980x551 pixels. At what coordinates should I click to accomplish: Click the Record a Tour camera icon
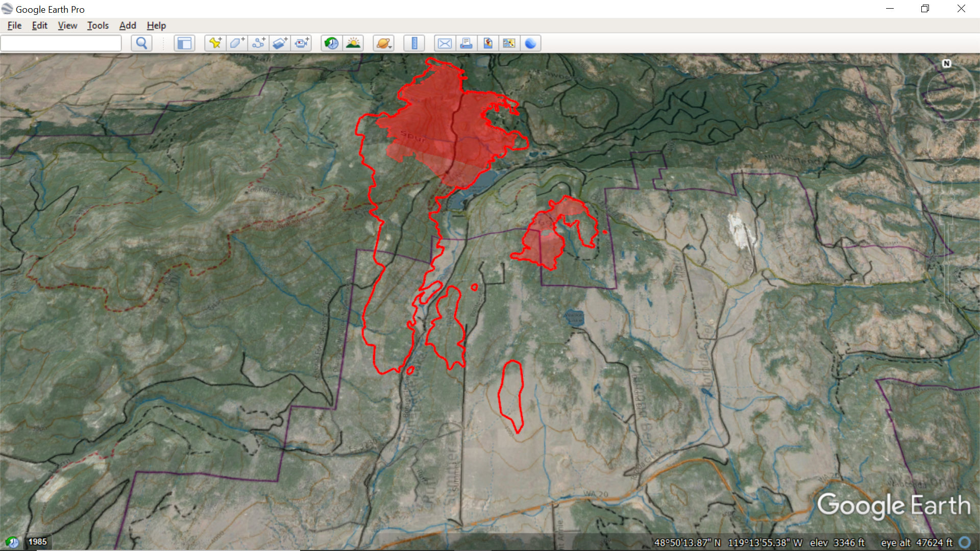pyautogui.click(x=301, y=43)
